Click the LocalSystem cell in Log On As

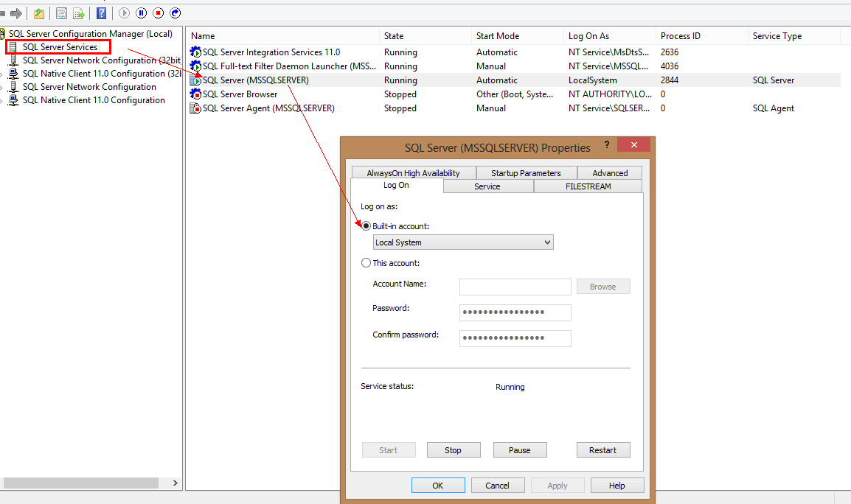click(x=593, y=80)
